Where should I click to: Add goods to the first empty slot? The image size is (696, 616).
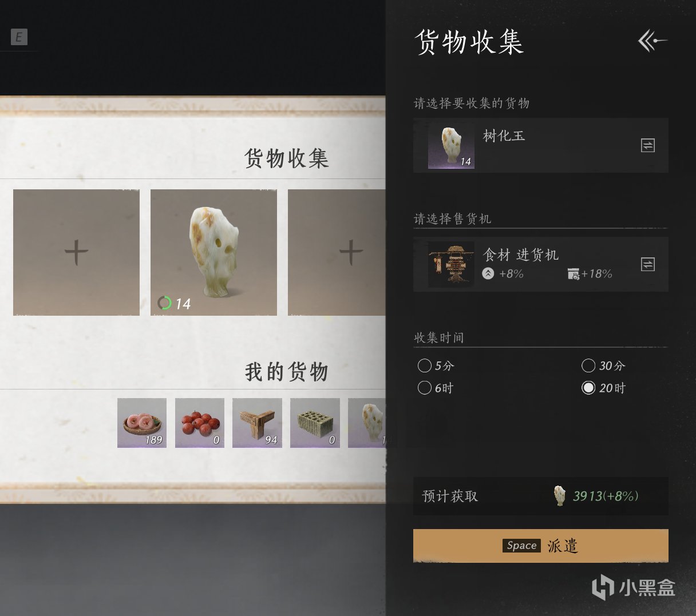[76, 252]
